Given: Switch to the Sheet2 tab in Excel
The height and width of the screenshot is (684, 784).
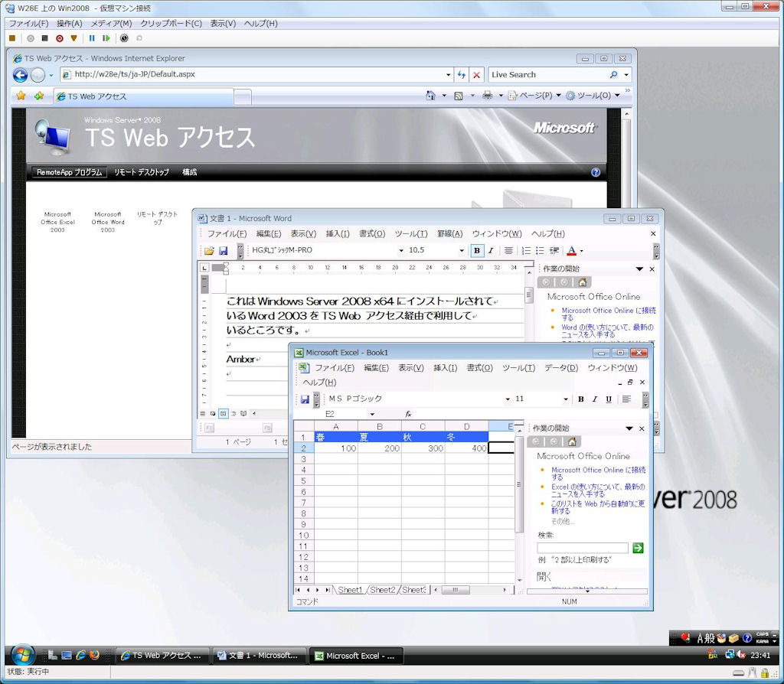Looking at the screenshot, I should click(383, 590).
